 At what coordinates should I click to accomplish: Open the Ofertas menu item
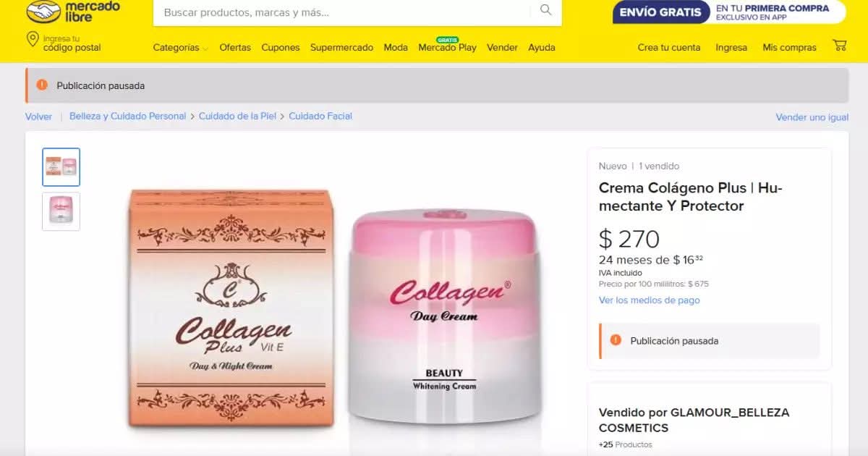coord(235,48)
